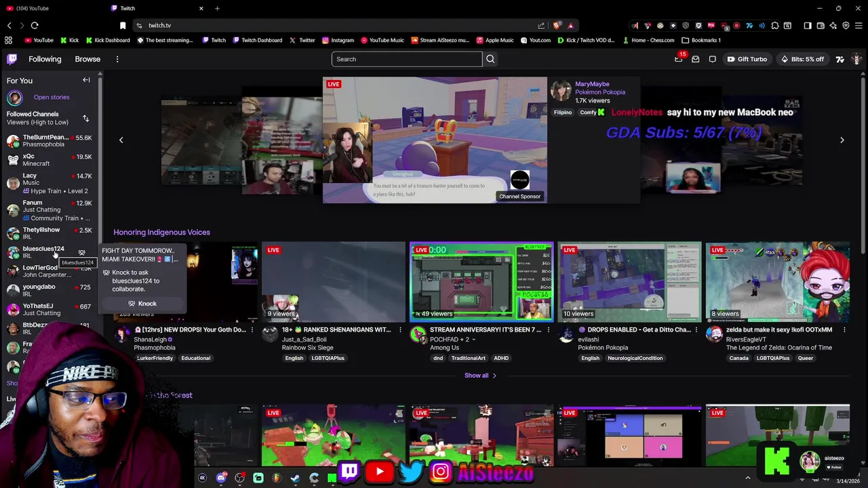Go to next carousel stream arrow

click(842, 140)
